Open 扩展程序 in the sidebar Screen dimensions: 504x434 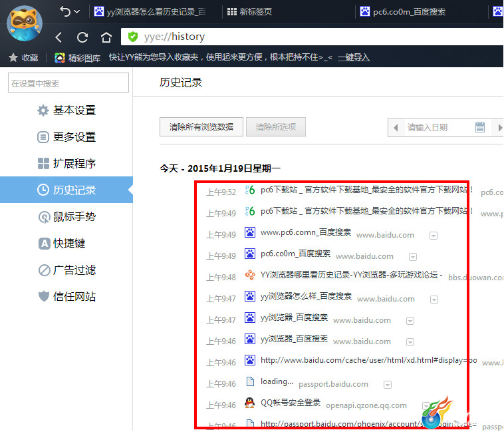pos(66,164)
